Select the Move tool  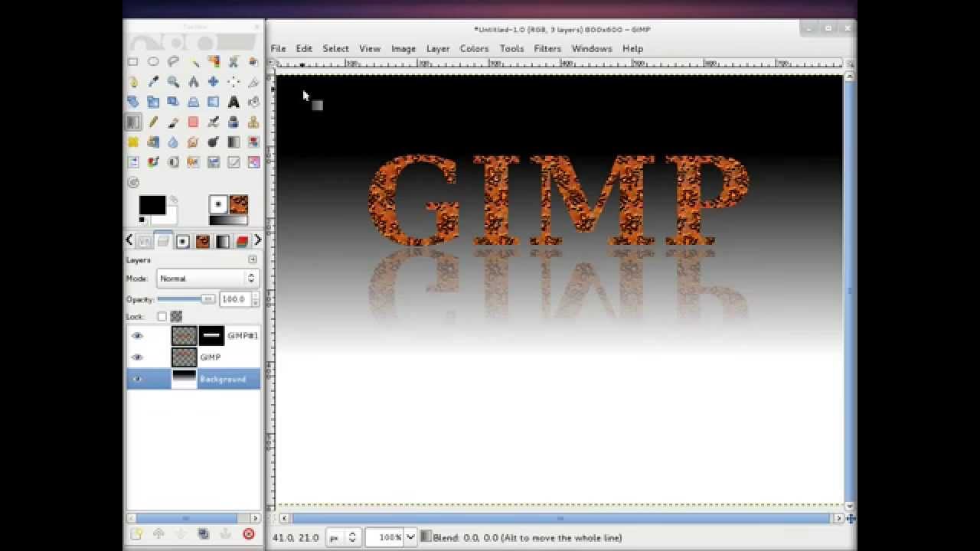[213, 82]
